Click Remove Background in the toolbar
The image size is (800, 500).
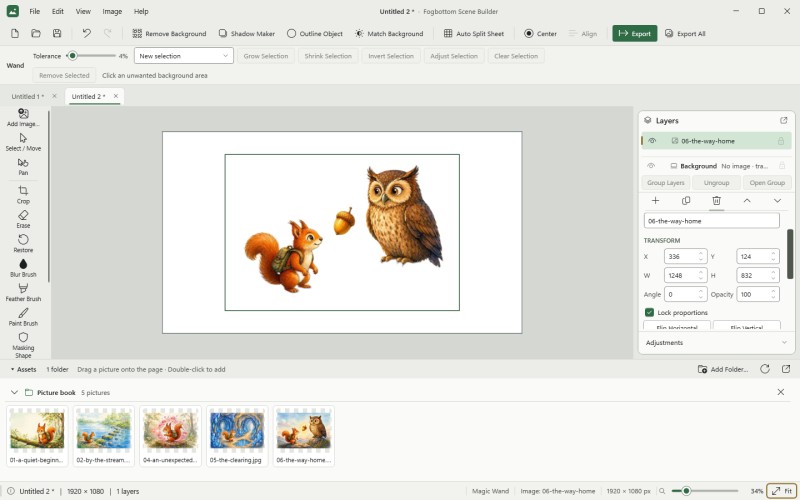pyautogui.click(x=169, y=34)
